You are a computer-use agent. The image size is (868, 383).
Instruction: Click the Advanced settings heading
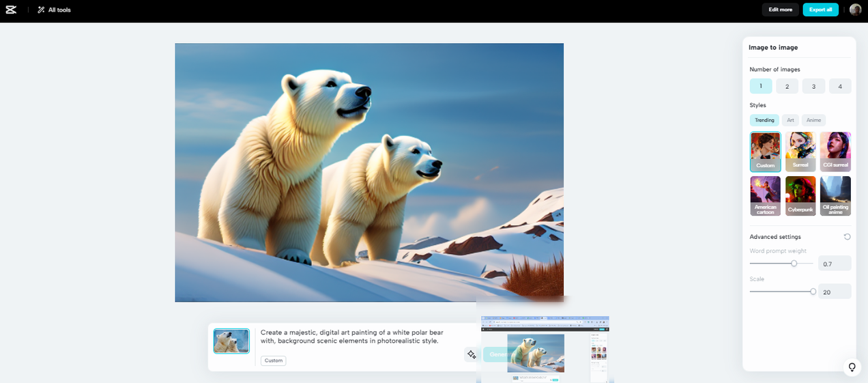(775, 237)
